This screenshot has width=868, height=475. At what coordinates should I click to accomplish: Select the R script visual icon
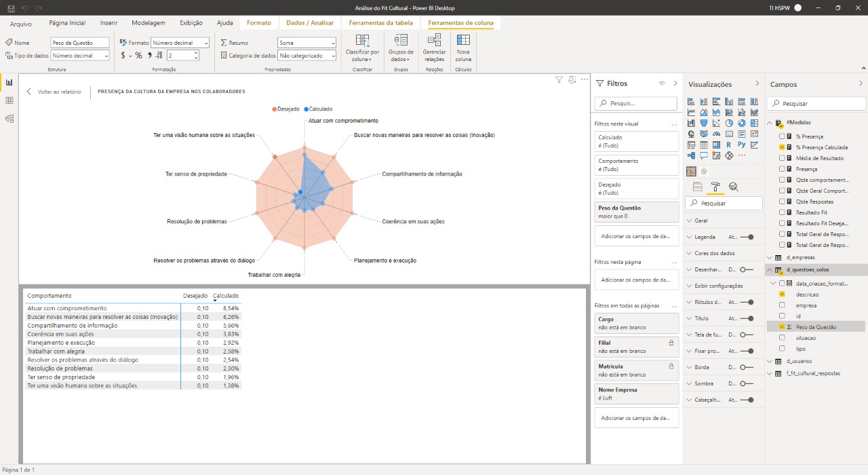coord(729,145)
